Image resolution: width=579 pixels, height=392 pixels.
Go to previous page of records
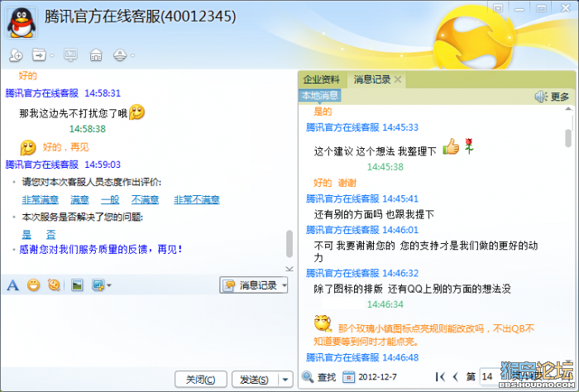coord(456,377)
